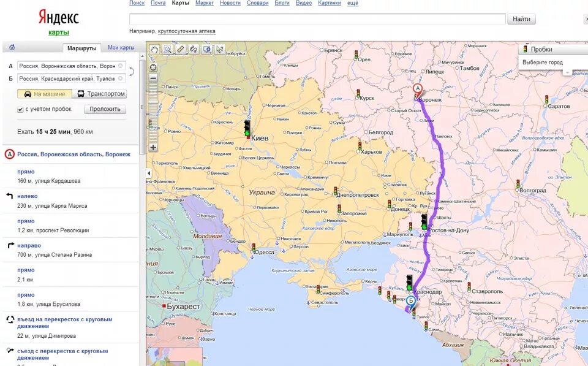Click the traffic light icon at Ростов-на-Дону
This screenshot has width=588, height=366.
point(424,221)
